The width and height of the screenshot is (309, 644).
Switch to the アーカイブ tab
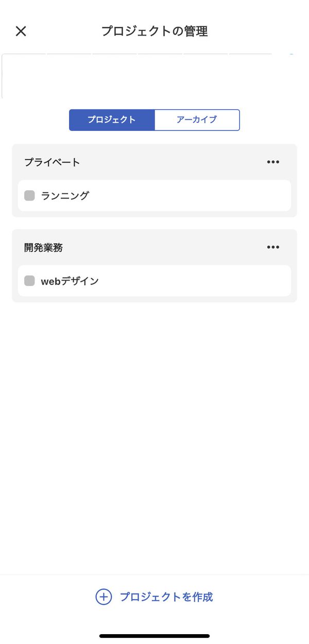[197, 120]
